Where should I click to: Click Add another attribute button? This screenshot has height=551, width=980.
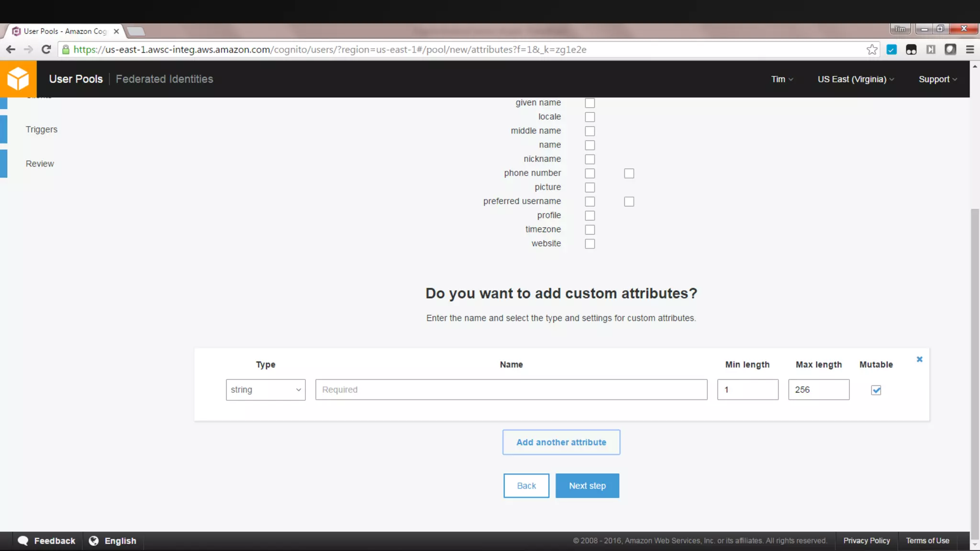click(x=561, y=442)
